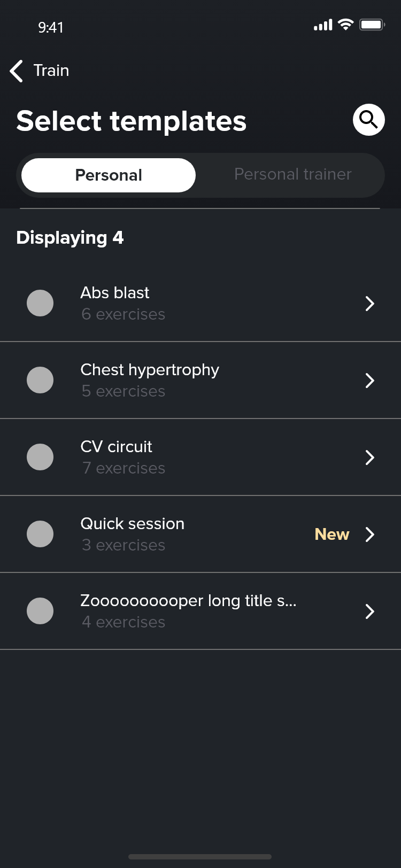The width and height of the screenshot is (401, 868).
Task: Expand CV circuit with its chevron
Action: pos(369,457)
